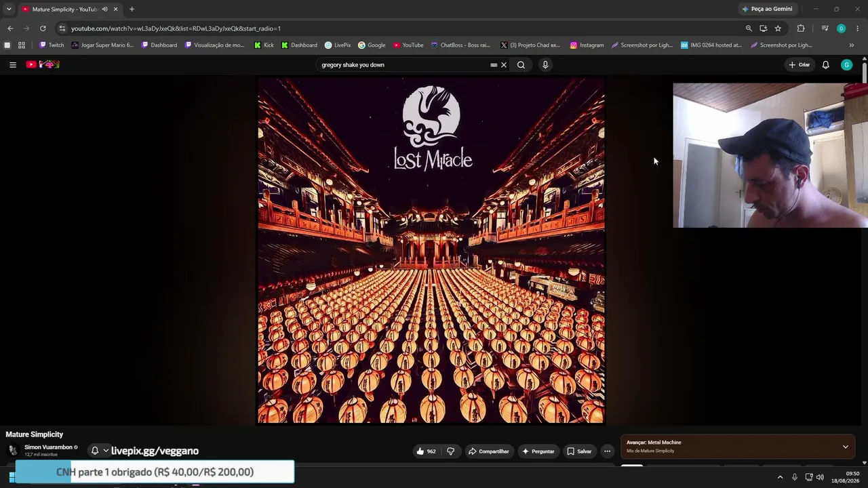Open a new browser tab
Image resolution: width=868 pixels, height=488 pixels.
(x=132, y=9)
